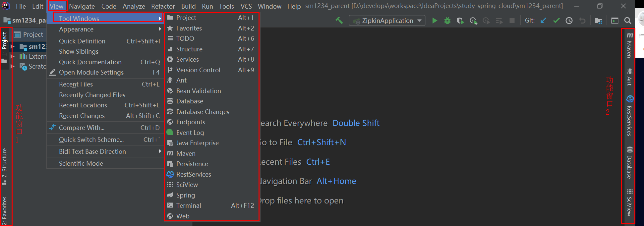Choose Recent Files from View menu
The height and width of the screenshot is (226, 644).
click(x=105, y=84)
